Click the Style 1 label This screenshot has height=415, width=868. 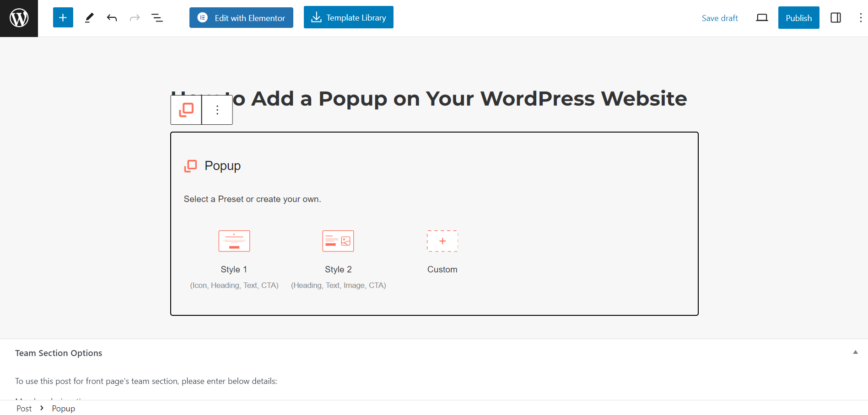[x=234, y=270]
